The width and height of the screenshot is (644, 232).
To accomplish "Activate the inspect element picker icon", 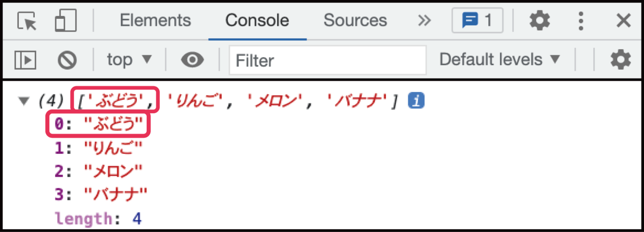I will (x=27, y=21).
